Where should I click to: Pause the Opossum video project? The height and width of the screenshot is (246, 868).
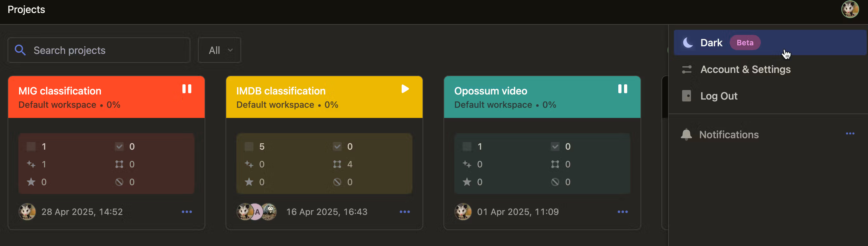tap(623, 89)
